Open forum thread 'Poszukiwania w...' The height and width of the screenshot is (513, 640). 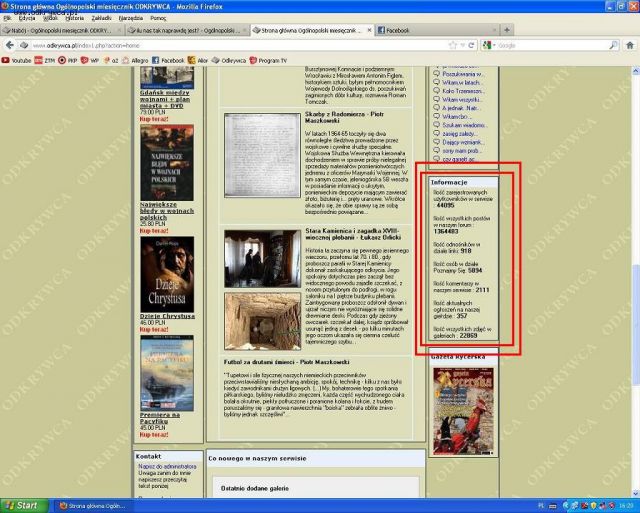(x=463, y=74)
